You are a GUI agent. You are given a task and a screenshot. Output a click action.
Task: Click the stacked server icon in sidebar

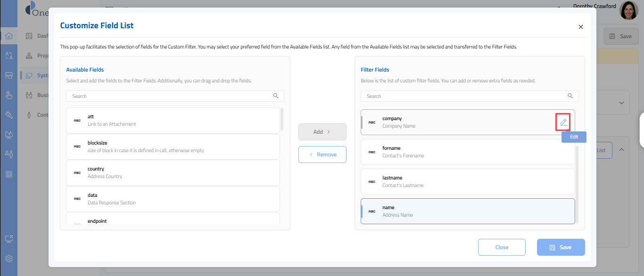pos(8,174)
